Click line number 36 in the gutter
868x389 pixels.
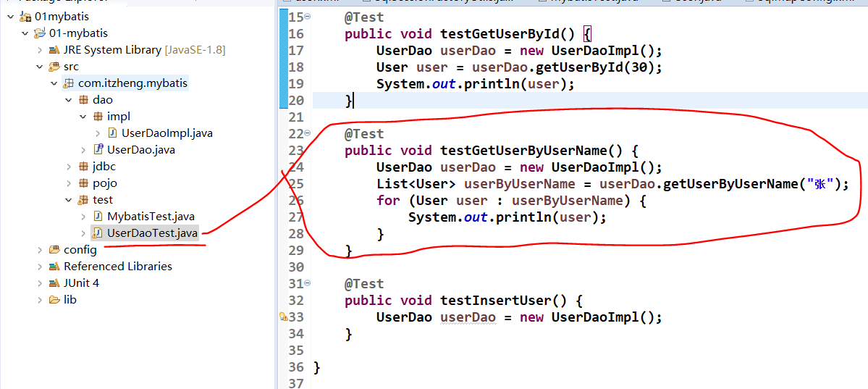click(295, 367)
